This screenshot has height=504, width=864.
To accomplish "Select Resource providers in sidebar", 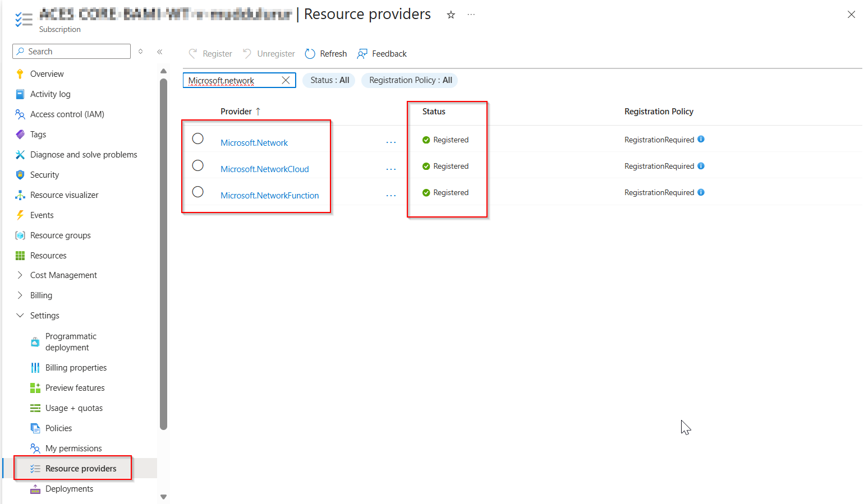I will click(x=81, y=469).
